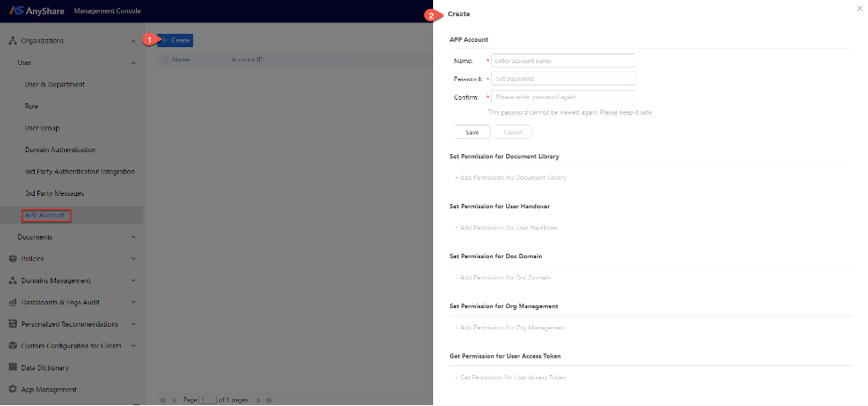Expand the Personalized Recommendations chevron
The width and height of the screenshot is (868, 406).
click(133, 324)
